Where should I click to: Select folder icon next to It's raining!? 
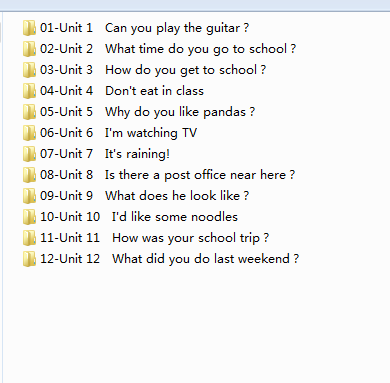click(x=29, y=154)
